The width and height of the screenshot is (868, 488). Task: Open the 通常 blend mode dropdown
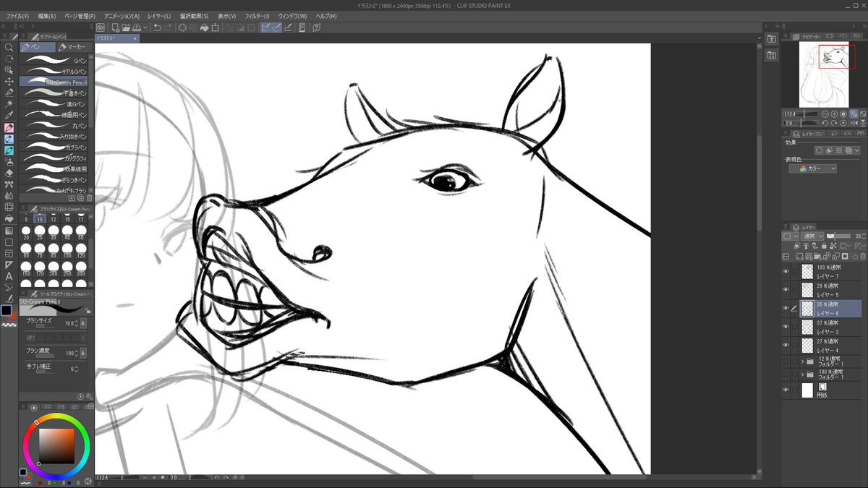[x=811, y=235]
